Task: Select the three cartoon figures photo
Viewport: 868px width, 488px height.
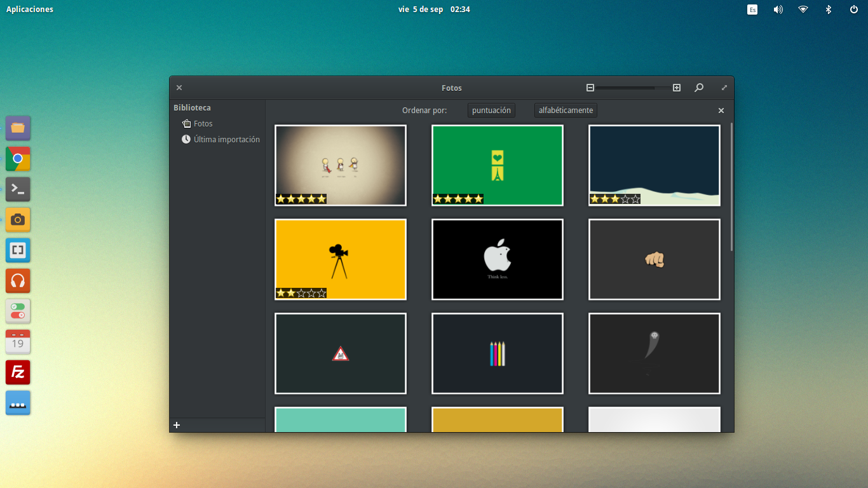Action: (x=341, y=165)
